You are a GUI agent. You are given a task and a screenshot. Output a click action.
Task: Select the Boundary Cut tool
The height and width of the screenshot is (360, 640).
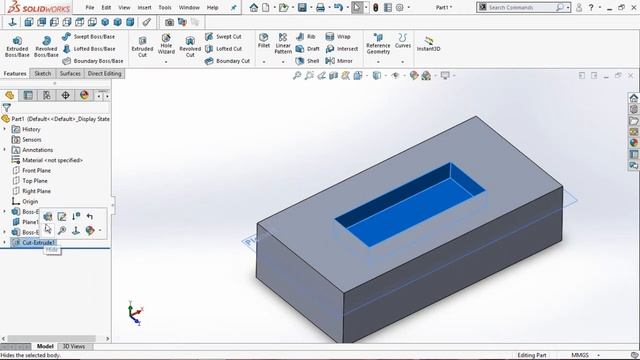pos(227,61)
